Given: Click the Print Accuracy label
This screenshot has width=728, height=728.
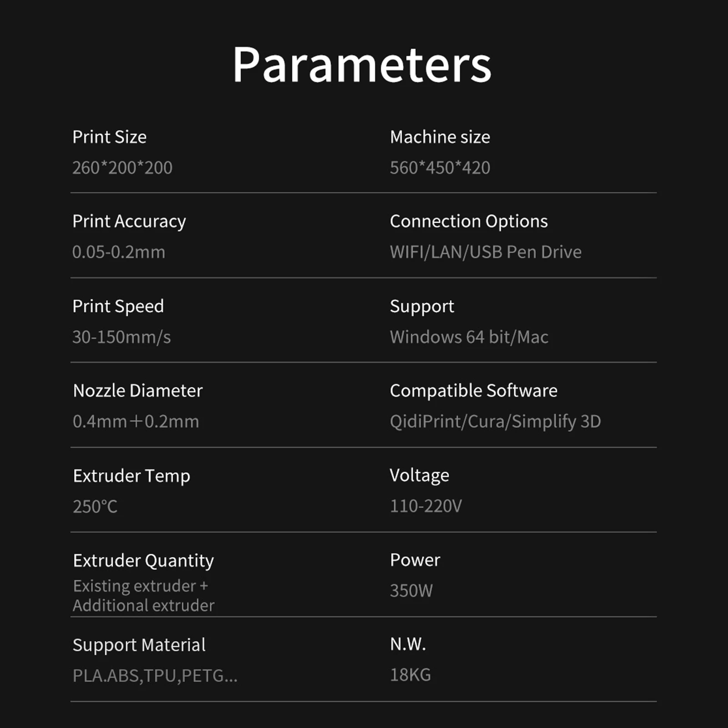Looking at the screenshot, I should coord(129,221).
